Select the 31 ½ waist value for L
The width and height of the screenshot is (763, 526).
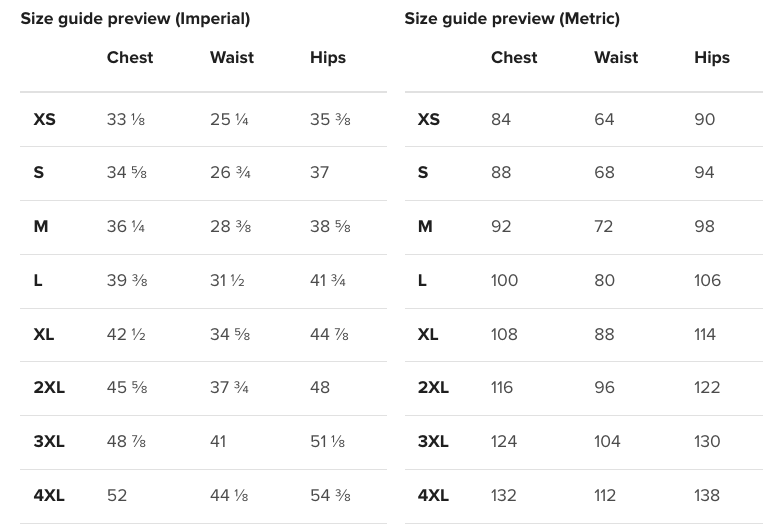click(227, 280)
